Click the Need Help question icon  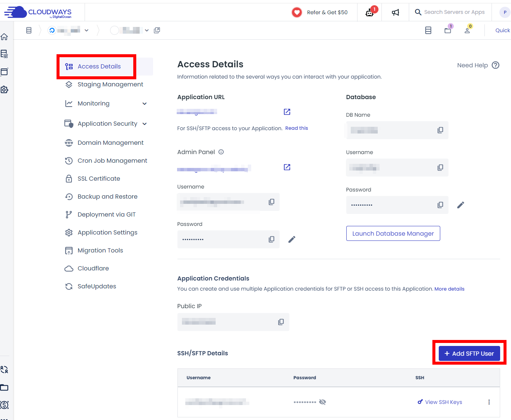coord(496,65)
